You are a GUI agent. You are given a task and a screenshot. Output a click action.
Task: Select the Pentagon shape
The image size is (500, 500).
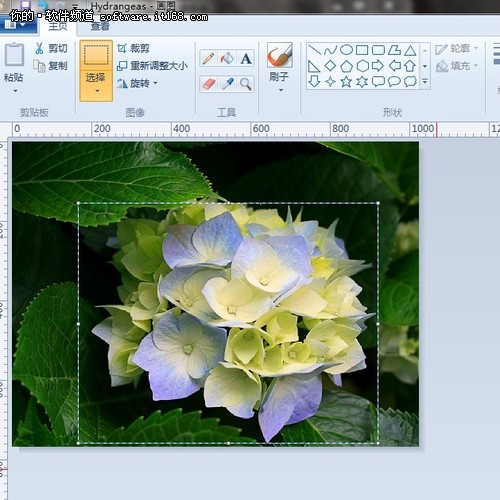(346, 66)
